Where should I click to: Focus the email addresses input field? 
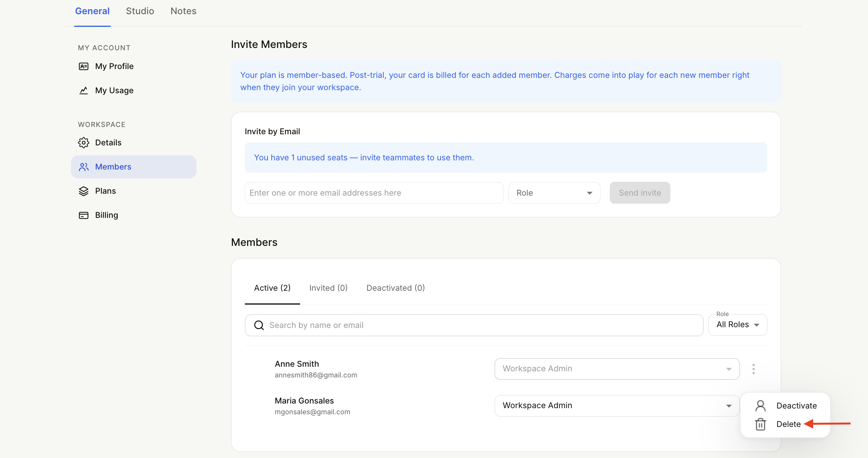(374, 193)
